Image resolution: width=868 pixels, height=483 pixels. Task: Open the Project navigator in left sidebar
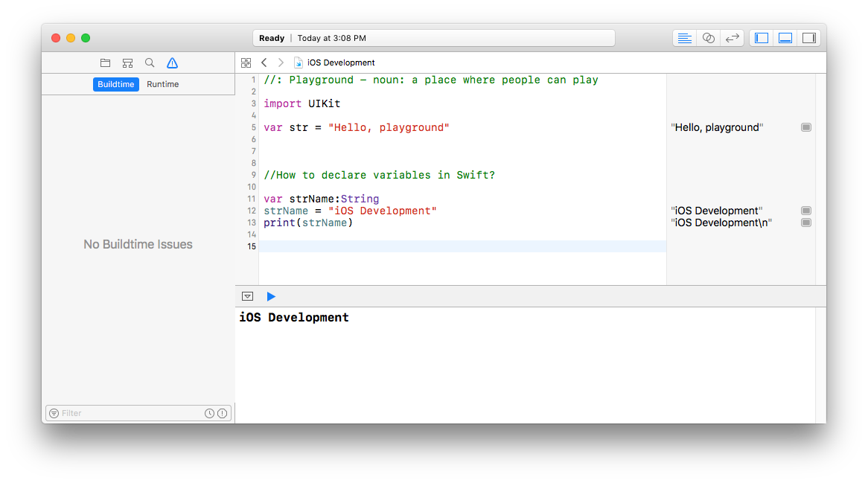pos(105,63)
